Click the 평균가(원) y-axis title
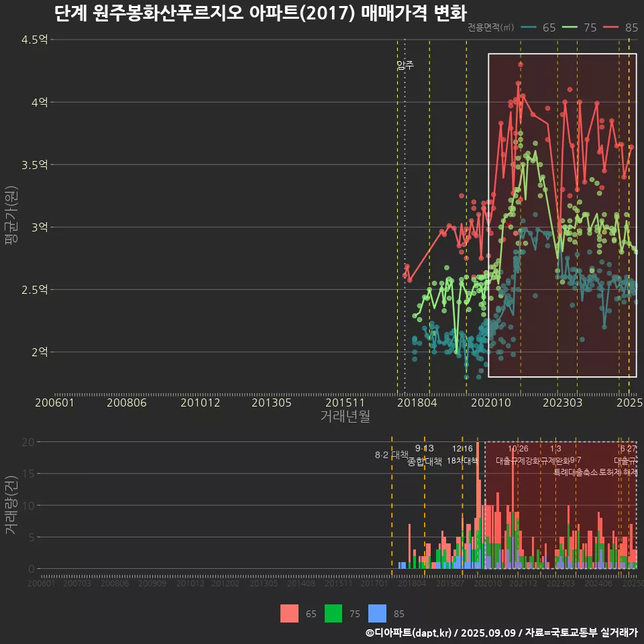Image resolution: width=644 pixels, height=644 pixels. pos(11,215)
